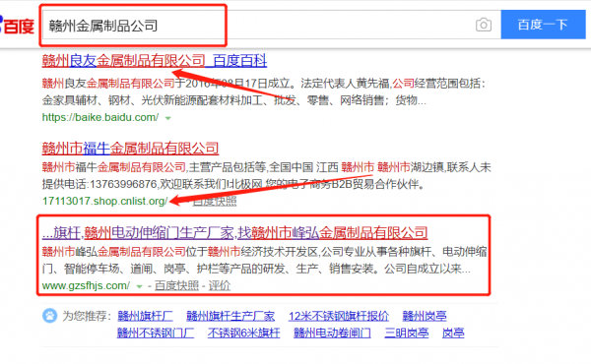
Task: Open 百度快照 beside the gzsfhjs.com result
Action: [x=176, y=285]
